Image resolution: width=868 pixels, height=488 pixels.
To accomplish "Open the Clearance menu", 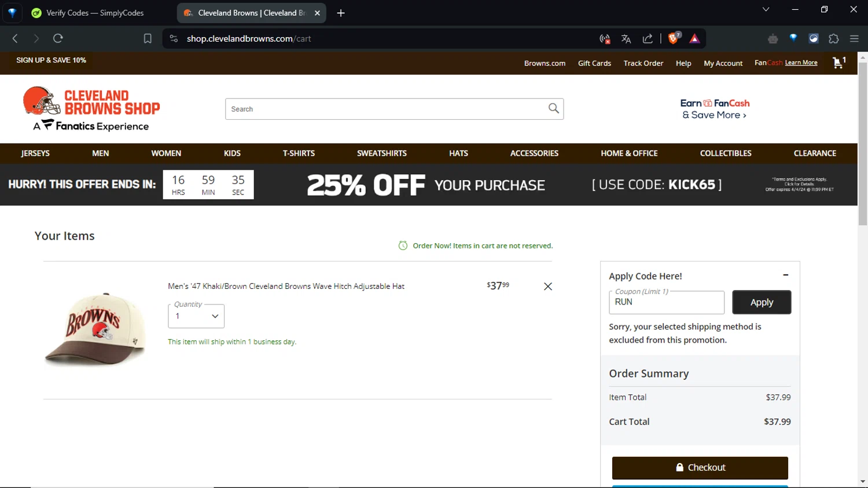I will pos(815,153).
